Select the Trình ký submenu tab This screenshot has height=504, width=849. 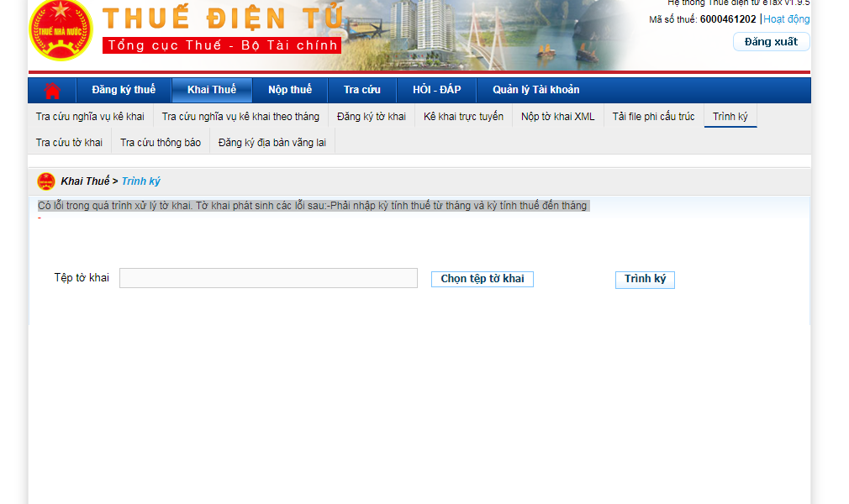(x=730, y=117)
